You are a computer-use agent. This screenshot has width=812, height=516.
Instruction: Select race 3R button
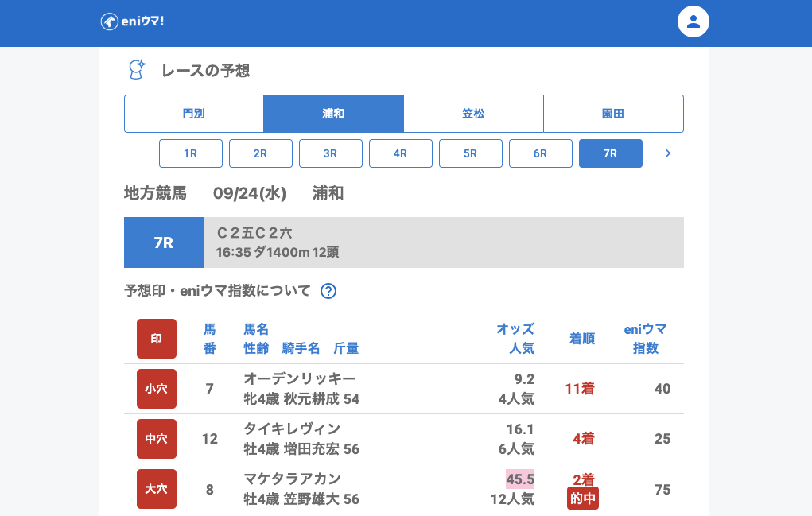click(331, 153)
